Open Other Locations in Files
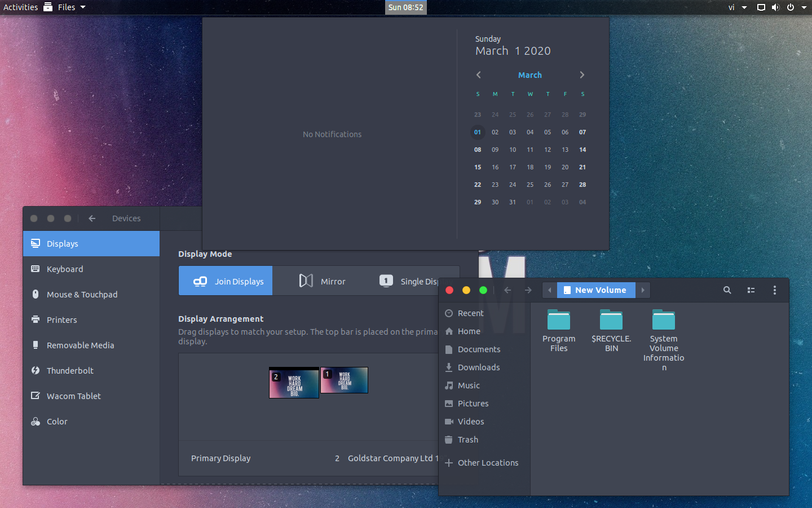This screenshot has width=812, height=508. 484,463
